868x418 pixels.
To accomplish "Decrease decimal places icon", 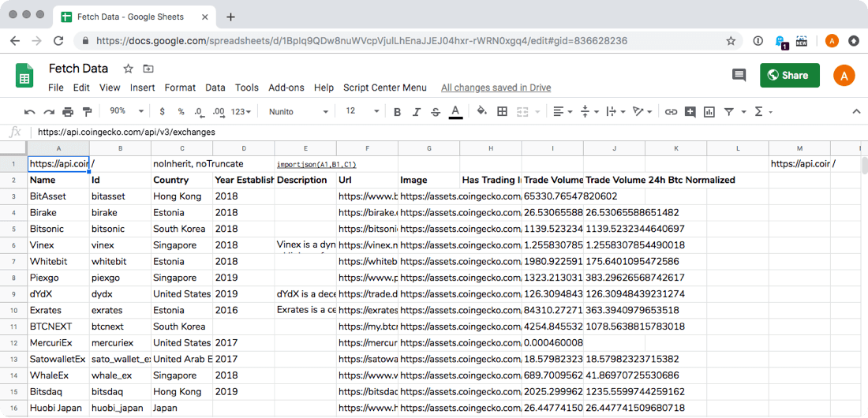I will pyautogui.click(x=199, y=112).
